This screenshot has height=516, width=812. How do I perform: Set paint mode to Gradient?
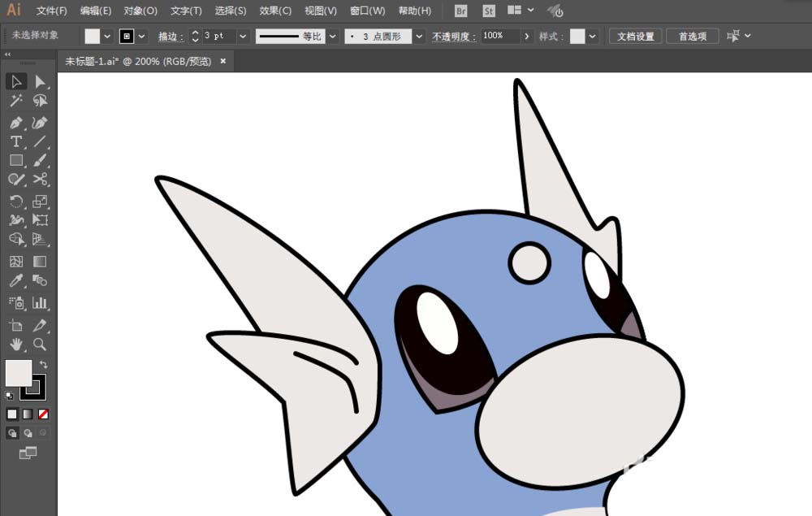coord(28,414)
